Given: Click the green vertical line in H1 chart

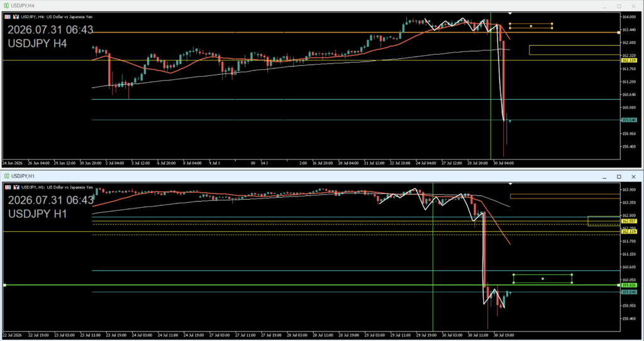Looking at the screenshot, I should click(433, 257).
